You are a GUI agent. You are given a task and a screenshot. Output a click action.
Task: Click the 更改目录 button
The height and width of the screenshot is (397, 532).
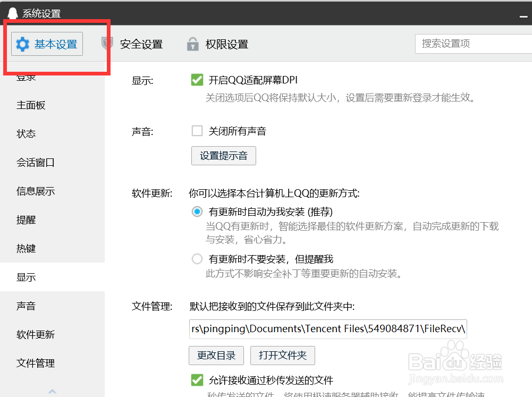pyautogui.click(x=216, y=356)
